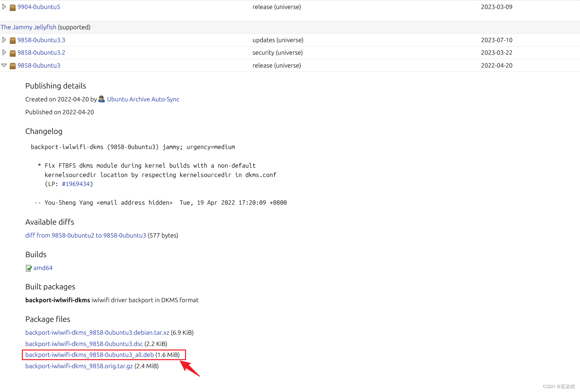
Task: Collapse the 9858-0ubuntu3 release row
Action: click(x=4, y=65)
